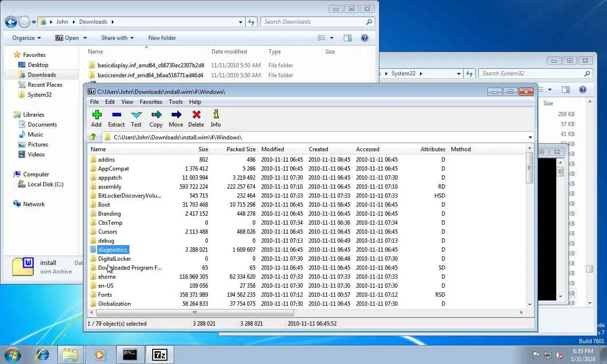Click Back button in Downloads Explorer window
607x364 pixels.
coord(11,22)
